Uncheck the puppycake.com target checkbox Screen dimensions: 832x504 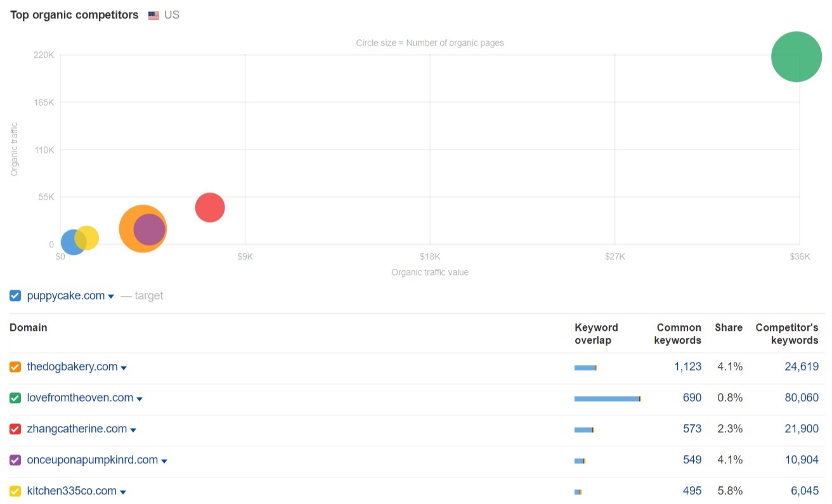click(x=15, y=295)
